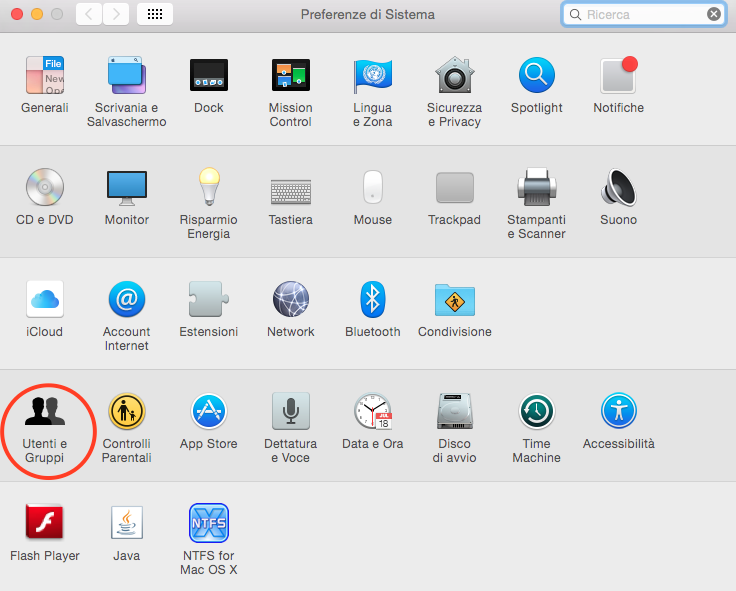Screen dimensions: 736x591
Task: Go forward with the right arrow button
Action: (116, 15)
